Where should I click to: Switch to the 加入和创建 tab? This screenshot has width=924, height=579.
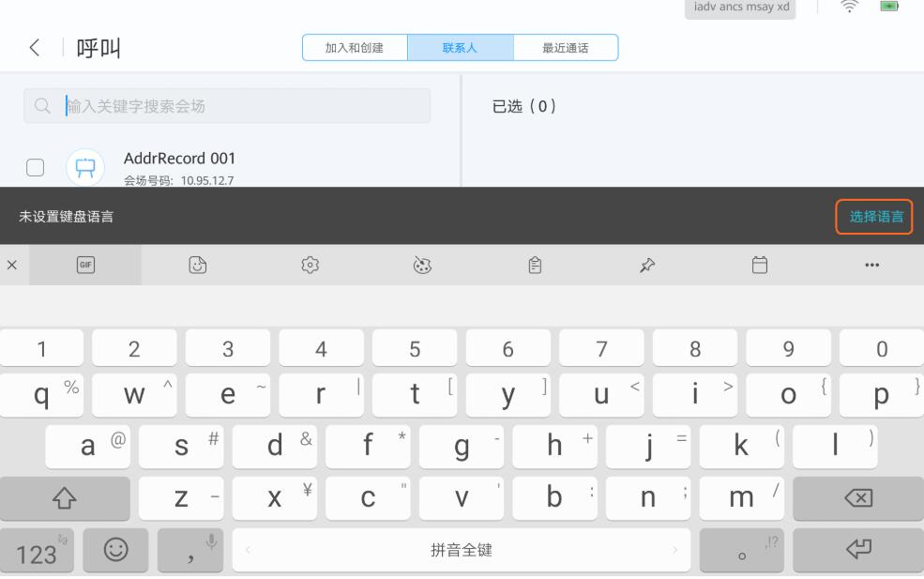353,45
